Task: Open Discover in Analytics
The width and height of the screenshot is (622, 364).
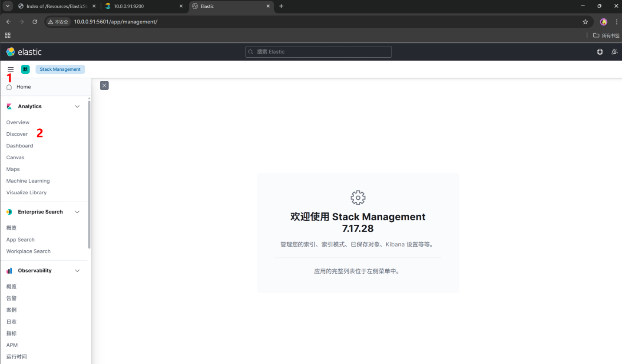Action: pos(17,134)
